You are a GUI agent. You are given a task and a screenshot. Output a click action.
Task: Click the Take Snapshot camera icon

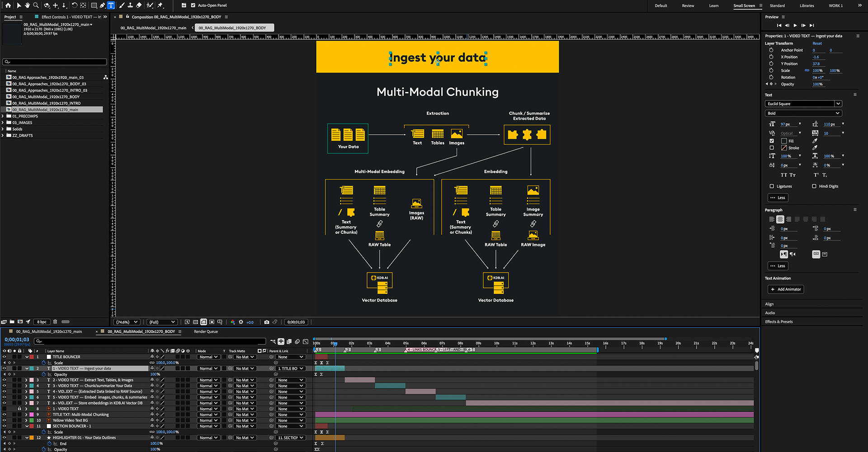pyautogui.click(x=267, y=322)
